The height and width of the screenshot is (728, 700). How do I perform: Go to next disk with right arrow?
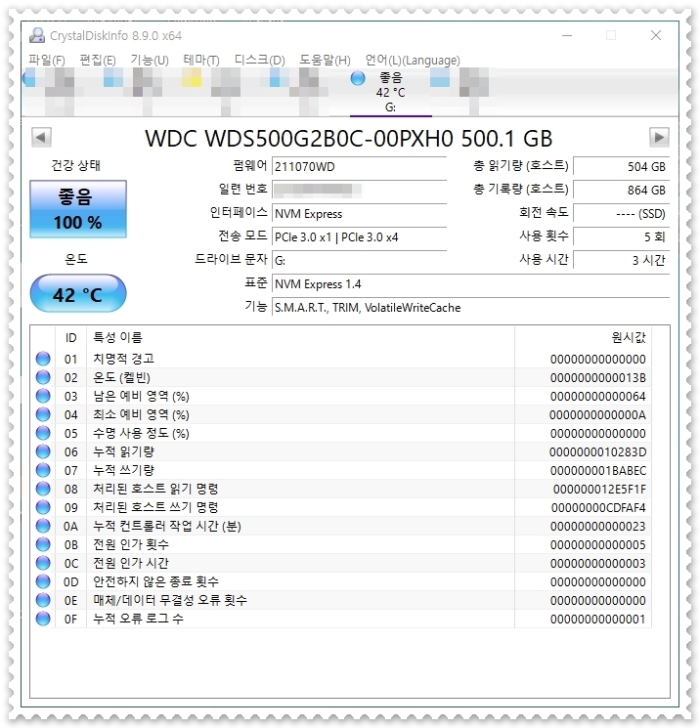(x=659, y=138)
